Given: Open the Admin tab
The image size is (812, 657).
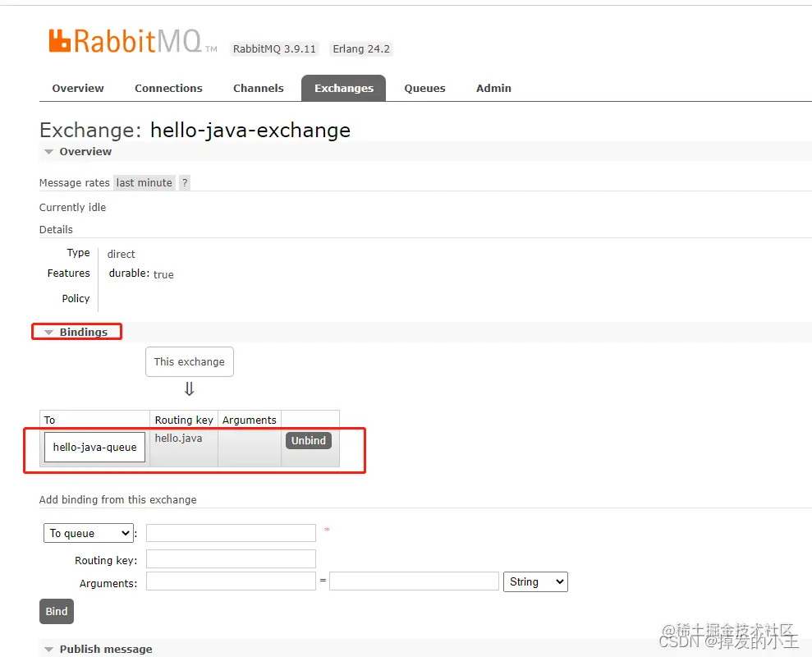Looking at the screenshot, I should pyautogui.click(x=493, y=88).
